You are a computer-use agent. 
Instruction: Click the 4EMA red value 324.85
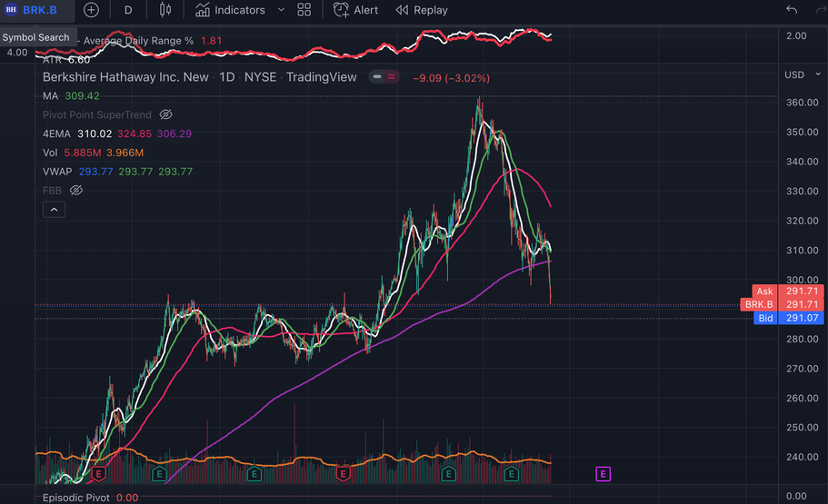tap(135, 133)
